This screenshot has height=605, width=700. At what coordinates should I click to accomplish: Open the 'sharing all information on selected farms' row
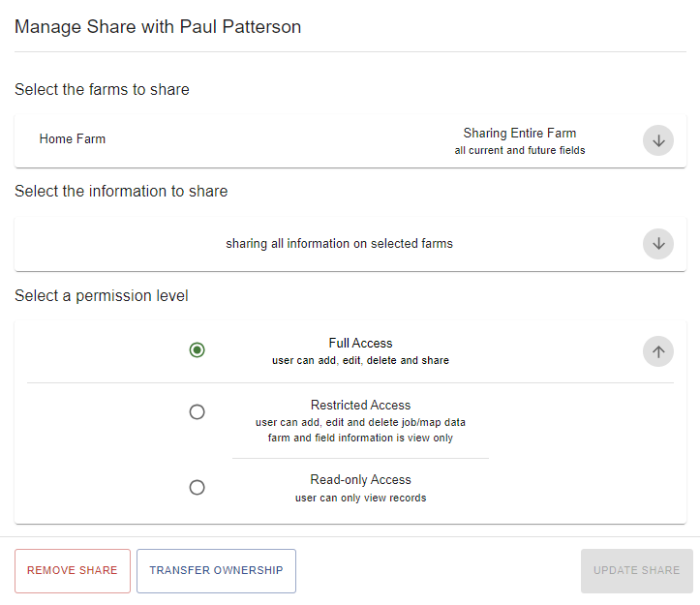(x=339, y=244)
